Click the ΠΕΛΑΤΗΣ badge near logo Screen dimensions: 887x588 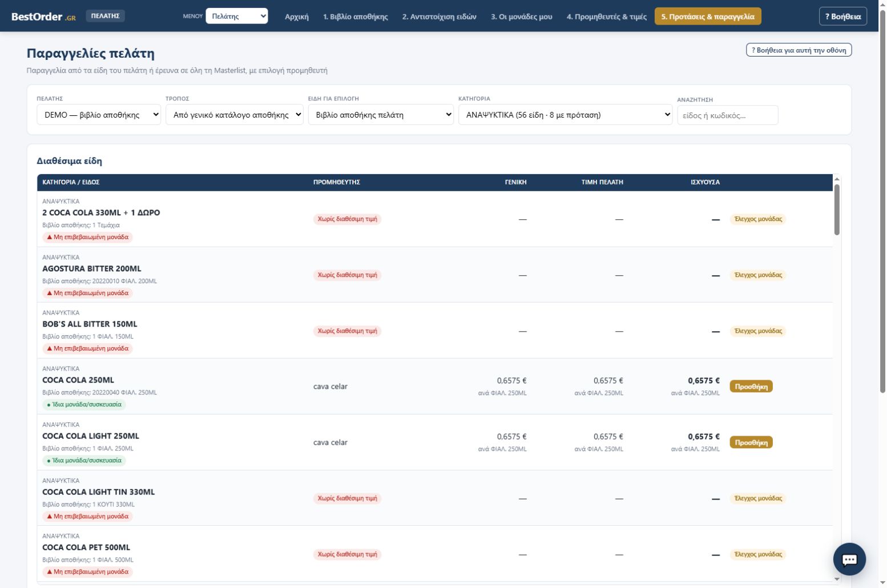point(105,16)
